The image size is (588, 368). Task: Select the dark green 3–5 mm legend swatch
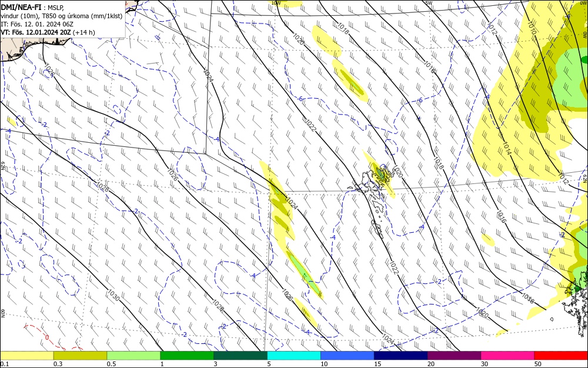pos(240,356)
